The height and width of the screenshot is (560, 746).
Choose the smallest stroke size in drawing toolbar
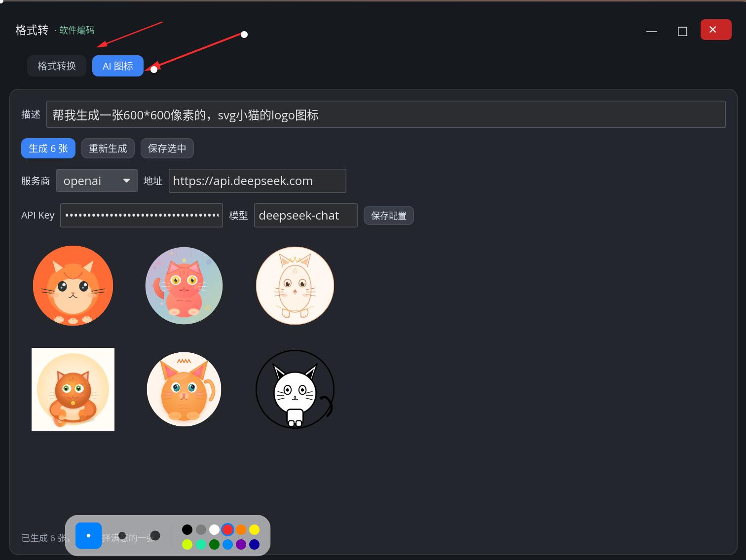pos(89,536)
